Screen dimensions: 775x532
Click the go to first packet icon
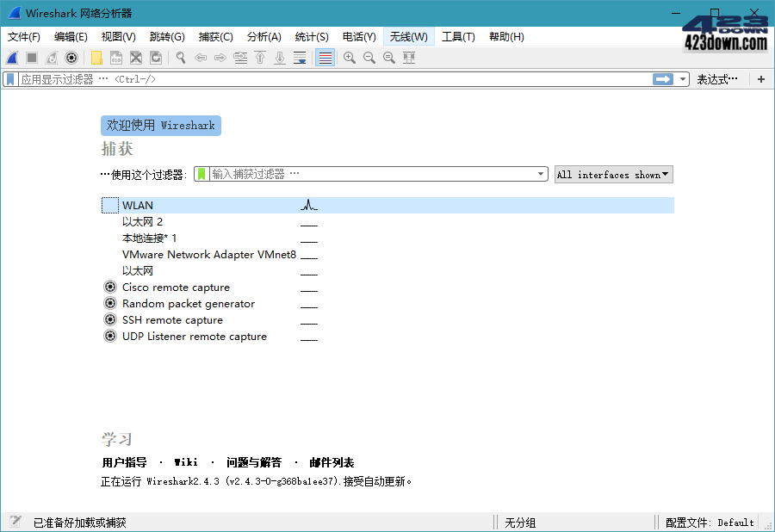[260, 58]
